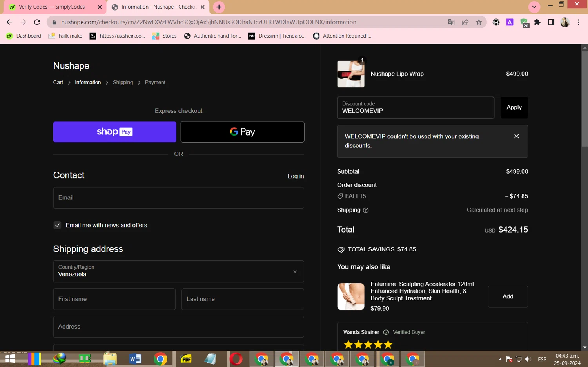Click the Discount code field

pos(416,108)
